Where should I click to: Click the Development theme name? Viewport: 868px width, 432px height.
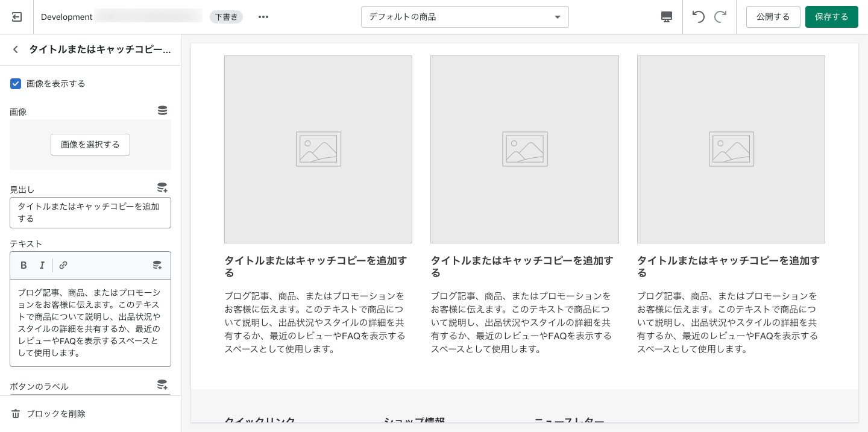66,17
